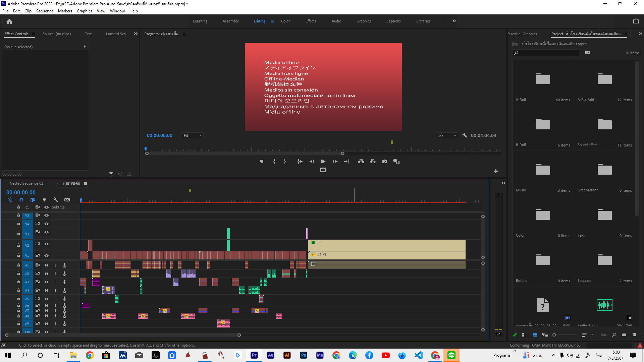Play the program monitor sequence
Screen dimensions: 644x362
pos(323,162)
